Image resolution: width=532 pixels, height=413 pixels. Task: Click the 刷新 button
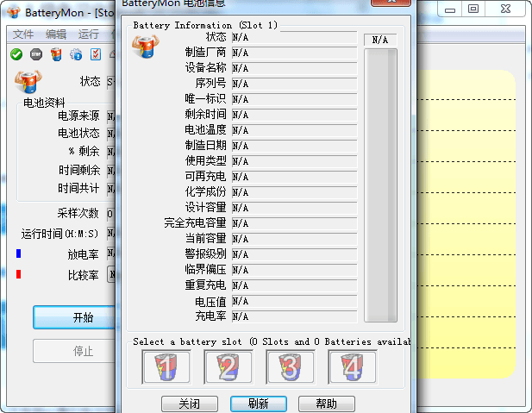259,404
